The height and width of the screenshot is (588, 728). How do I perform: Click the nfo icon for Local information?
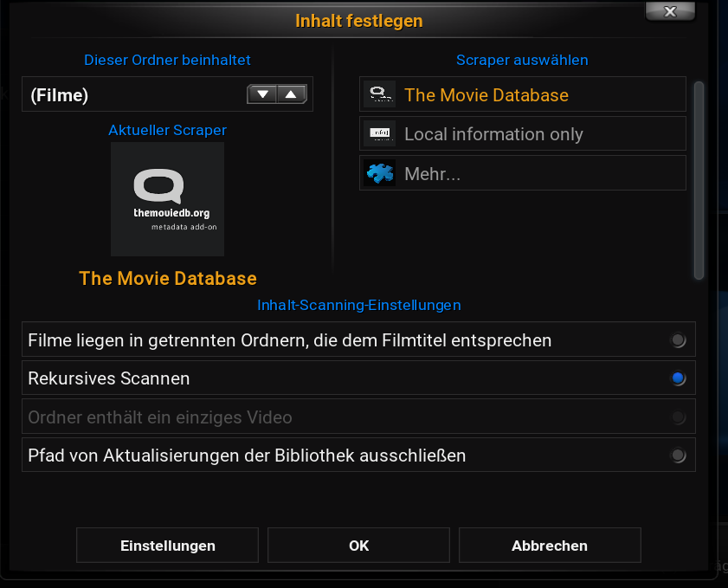point(379,133)
